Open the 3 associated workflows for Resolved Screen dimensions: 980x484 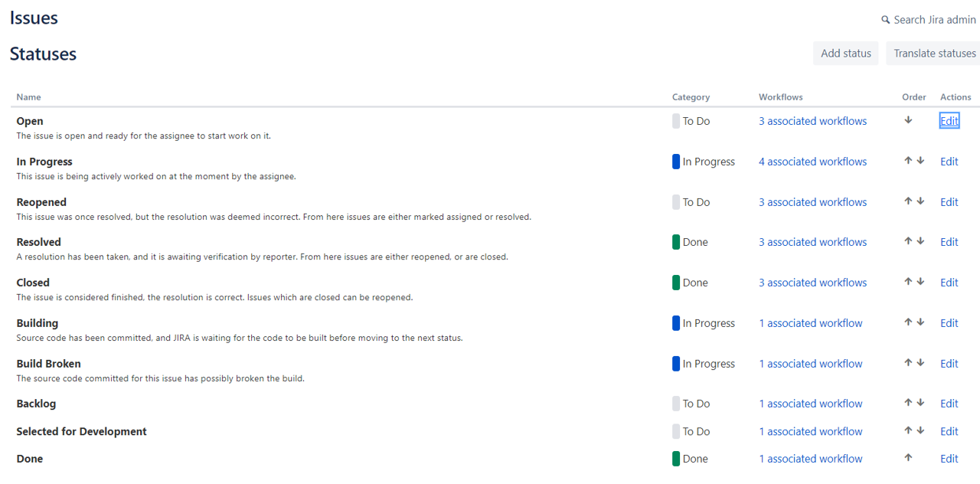pos(812,241)
